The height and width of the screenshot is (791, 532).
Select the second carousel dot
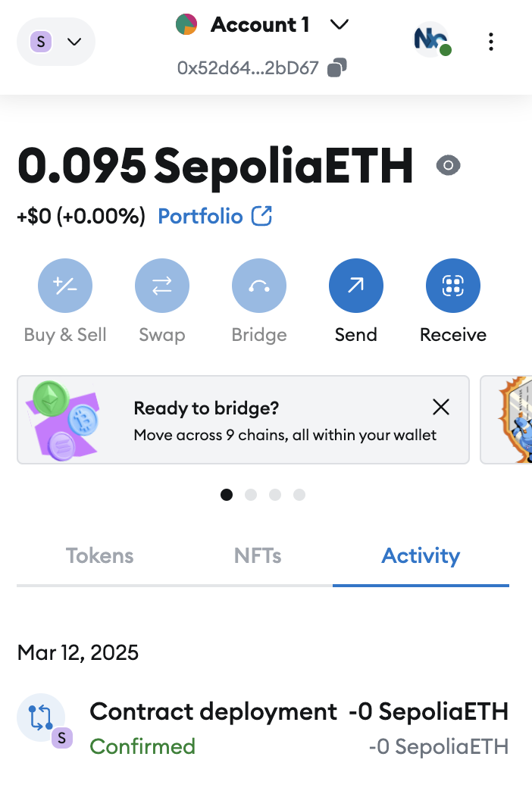pyautogui.click(x=251, y=495)
